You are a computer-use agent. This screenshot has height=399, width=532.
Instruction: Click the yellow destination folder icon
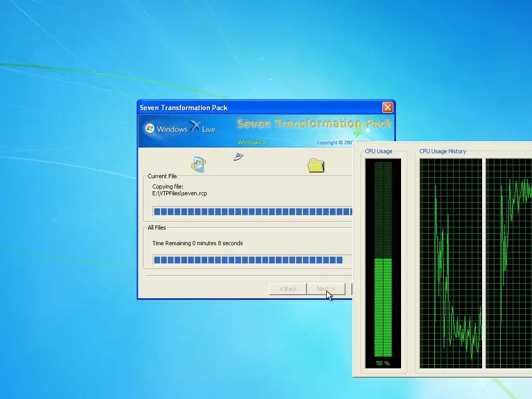coord(316,166)
